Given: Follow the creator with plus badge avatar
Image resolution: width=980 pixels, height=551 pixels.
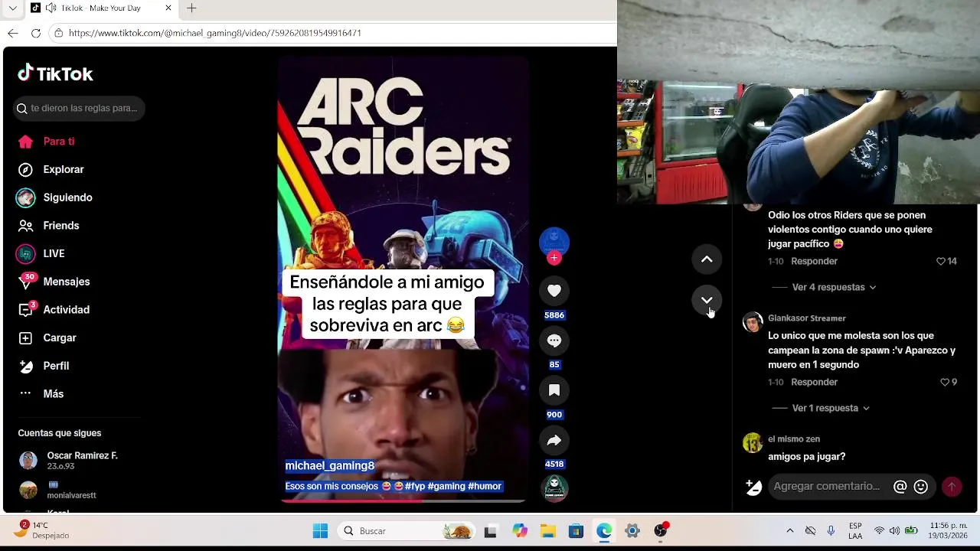Looking at the screenshot, I should coord(554,258).
